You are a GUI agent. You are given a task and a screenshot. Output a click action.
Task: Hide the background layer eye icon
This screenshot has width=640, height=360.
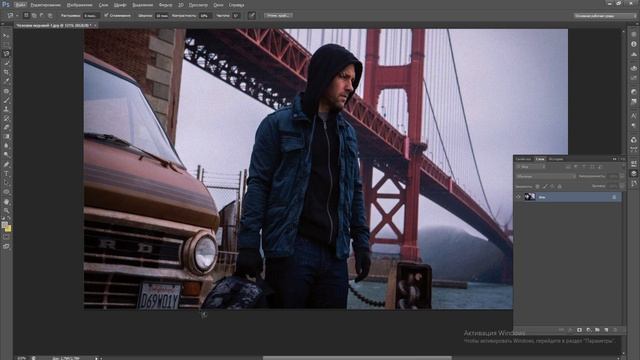point(518,197)
